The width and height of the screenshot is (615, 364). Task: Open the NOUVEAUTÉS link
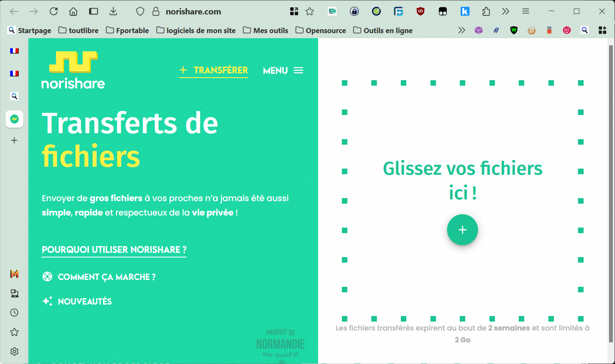(x=77, y=302)
